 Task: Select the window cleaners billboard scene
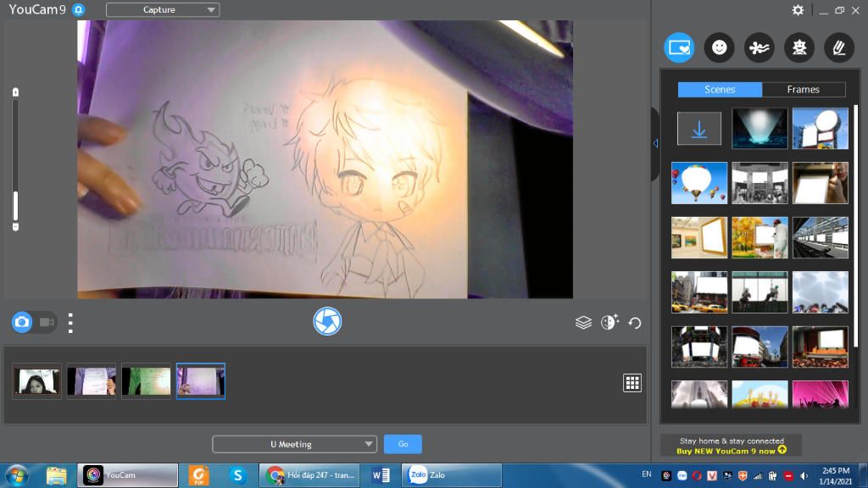[x=759, y=292]
